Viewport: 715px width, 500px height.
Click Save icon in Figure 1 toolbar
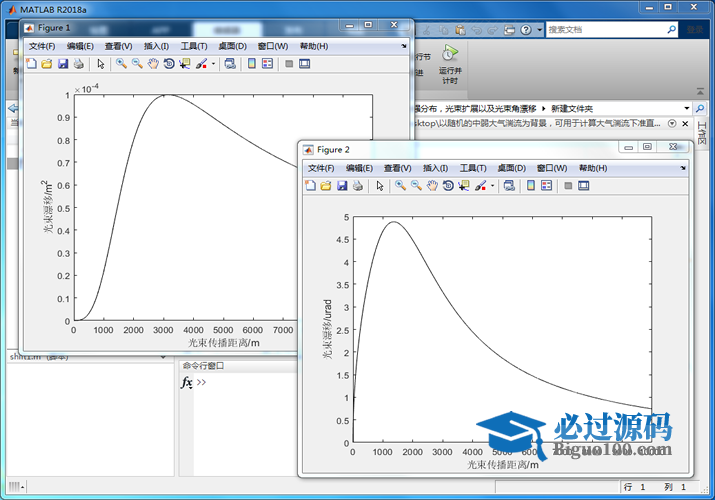click(x=63, y=64)
